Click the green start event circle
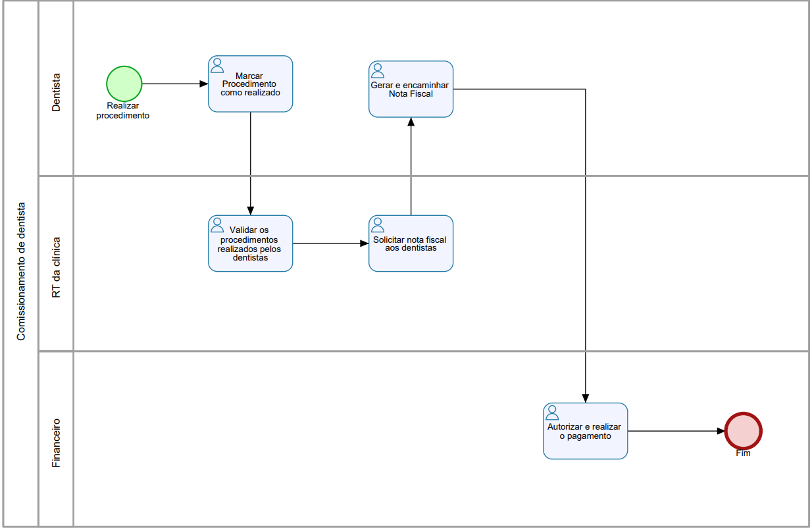 (124, 84)
